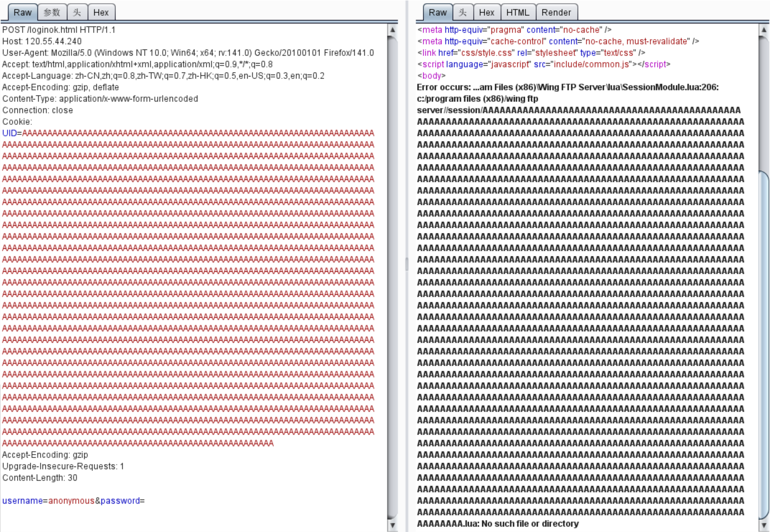Switch the response to Hex view
This screenshot has height=532, width=770.
(x=487, y=12)
